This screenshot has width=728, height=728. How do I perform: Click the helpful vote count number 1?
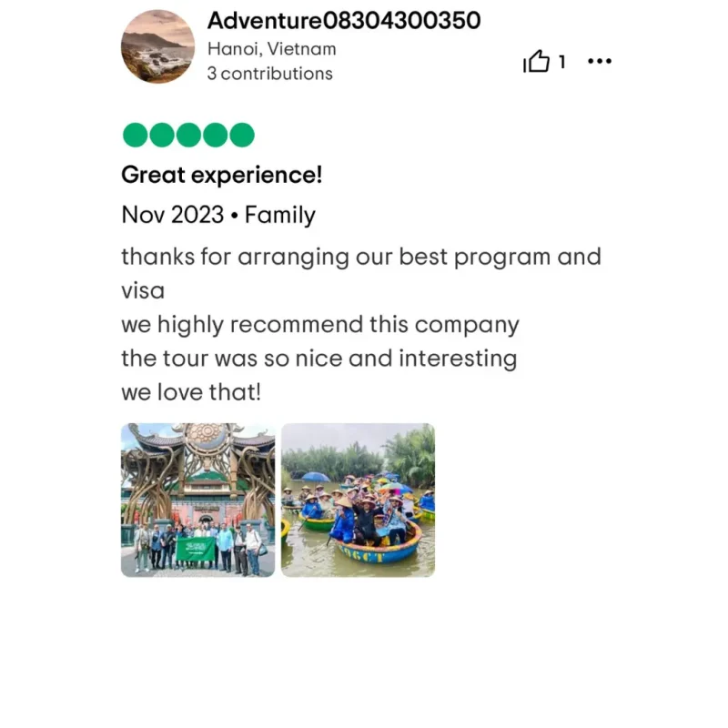pyautogui.click(x=561, y=61)
